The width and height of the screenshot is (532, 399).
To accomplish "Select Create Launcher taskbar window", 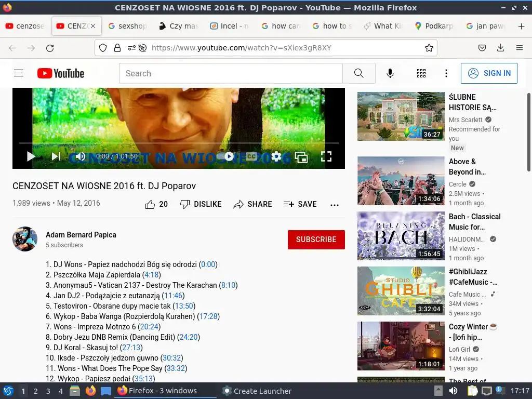I will 257,391.
